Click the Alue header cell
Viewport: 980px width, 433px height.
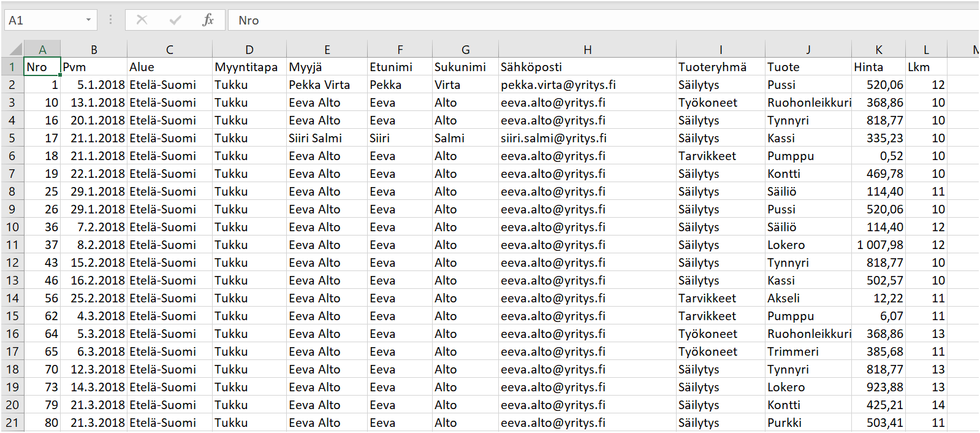170,67
